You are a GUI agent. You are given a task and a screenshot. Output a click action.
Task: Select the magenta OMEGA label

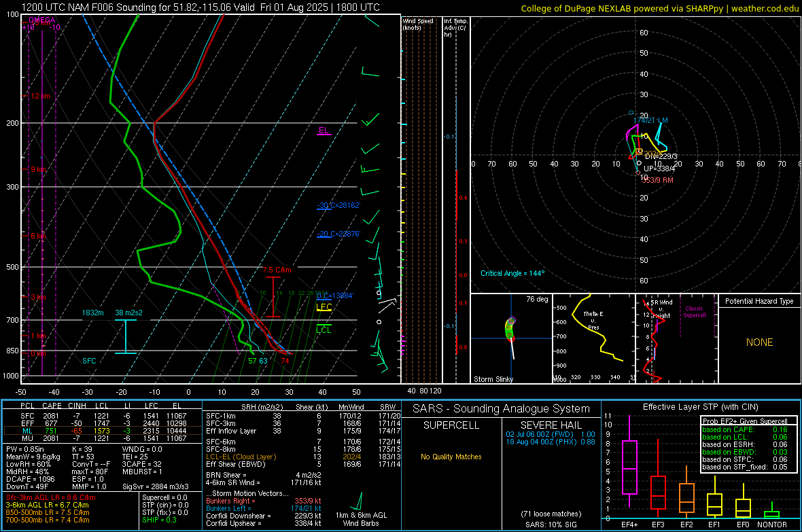[41, 20]
